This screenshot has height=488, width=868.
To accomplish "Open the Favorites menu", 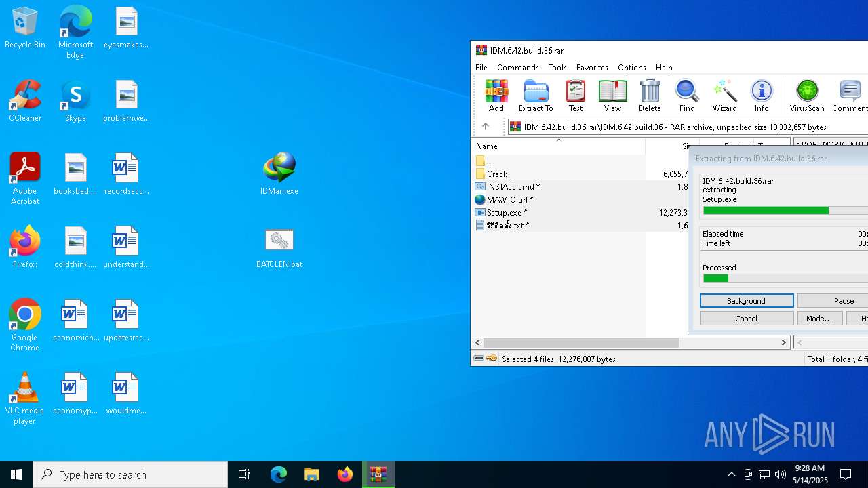I will click(592, 68).
